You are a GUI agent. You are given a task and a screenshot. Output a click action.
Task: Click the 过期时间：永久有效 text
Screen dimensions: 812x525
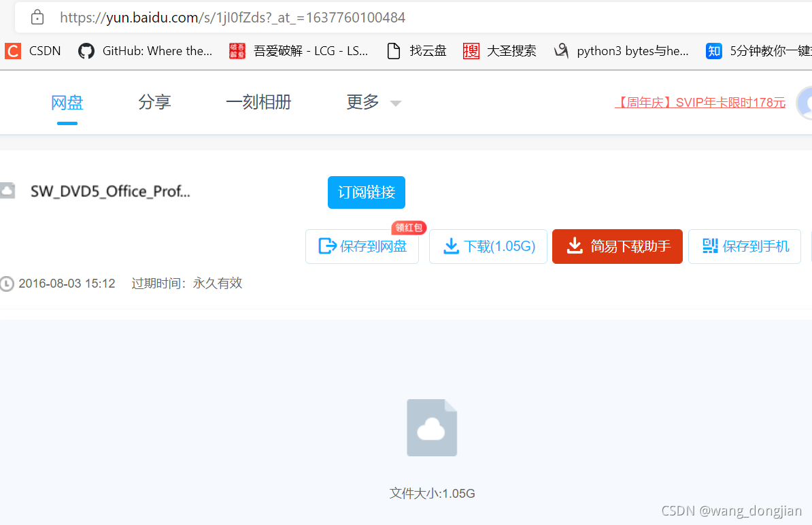point(187,283)
